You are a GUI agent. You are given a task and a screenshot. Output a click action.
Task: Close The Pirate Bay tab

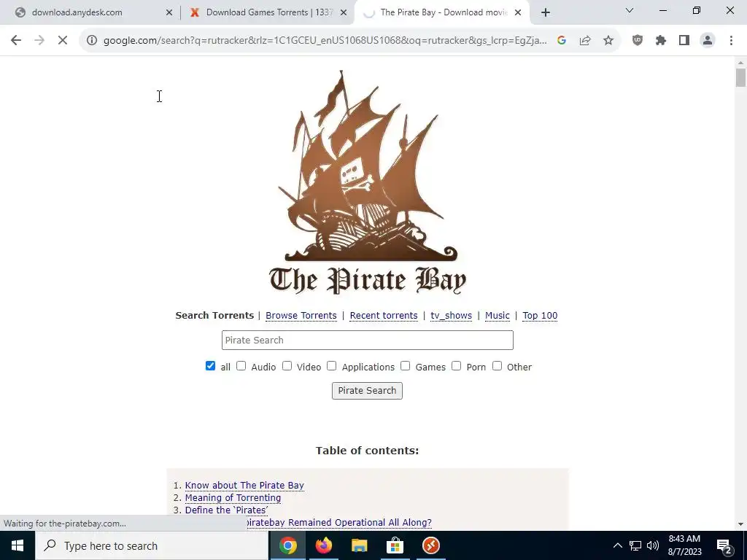(x=518, y=12)
